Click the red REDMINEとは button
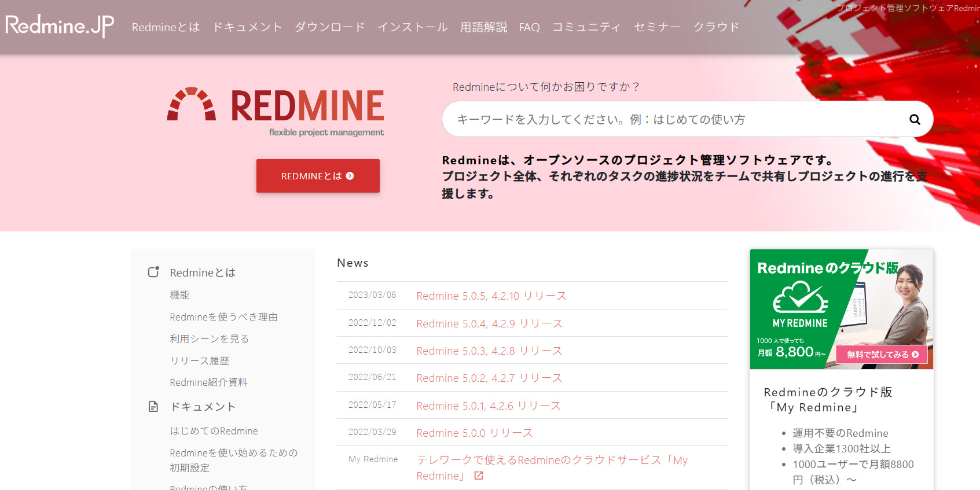The image size is (980, 490). 318,176
